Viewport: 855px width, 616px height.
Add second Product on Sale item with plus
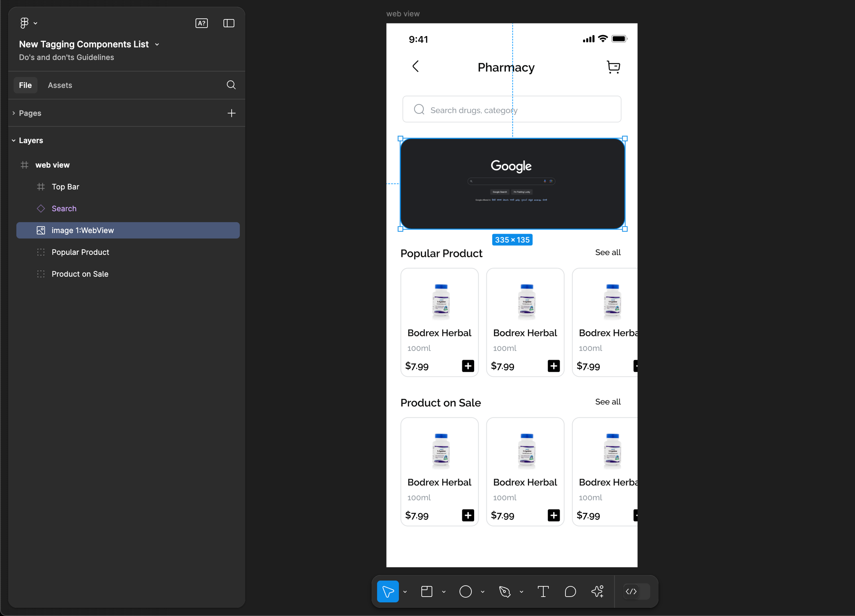tap(553, 515)
